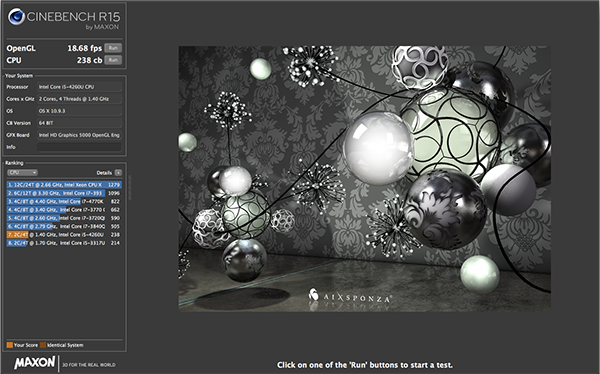600x374 pixels.
Task: Run the CPU benchmark test
Action: (x=113, y=60)
